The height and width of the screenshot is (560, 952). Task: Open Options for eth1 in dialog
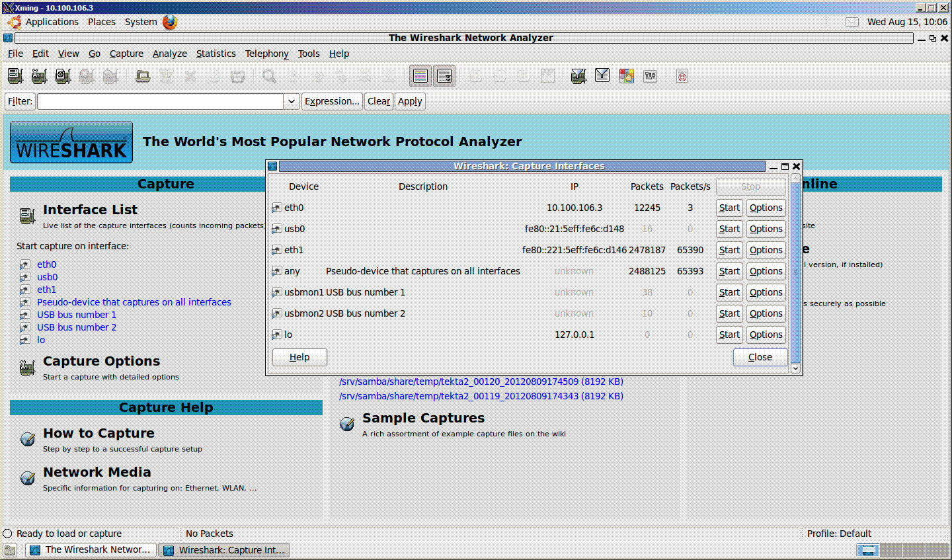pyautogui.click(x=766, y=250)
